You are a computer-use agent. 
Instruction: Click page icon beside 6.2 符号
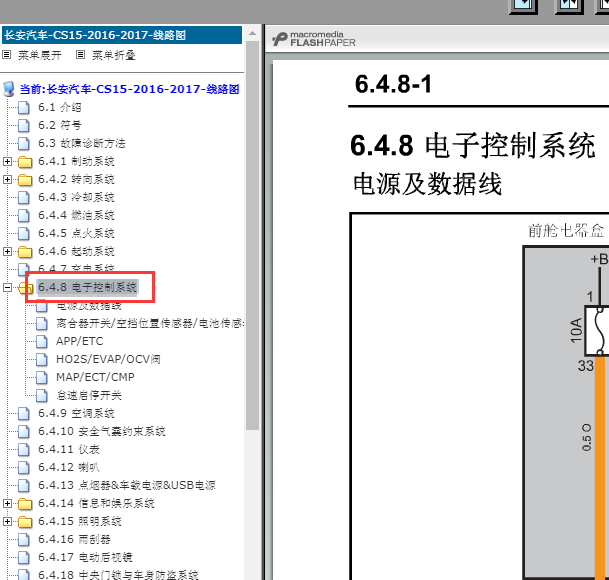24,125
